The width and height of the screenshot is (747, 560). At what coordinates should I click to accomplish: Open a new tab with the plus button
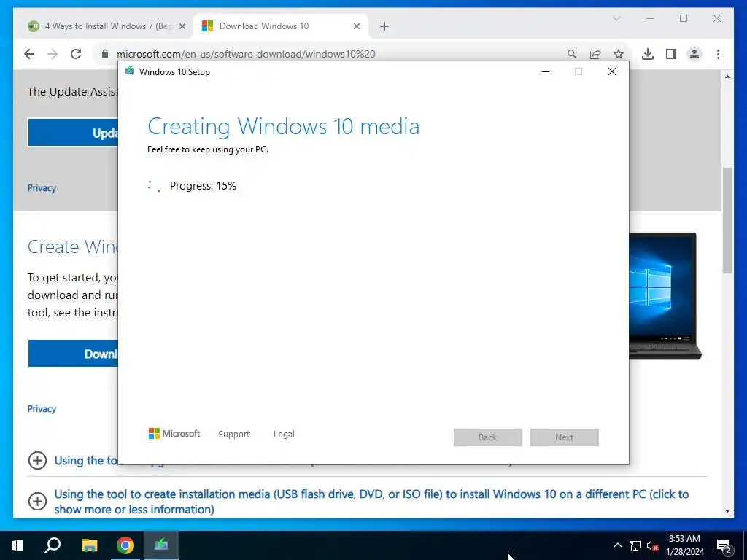384,26
